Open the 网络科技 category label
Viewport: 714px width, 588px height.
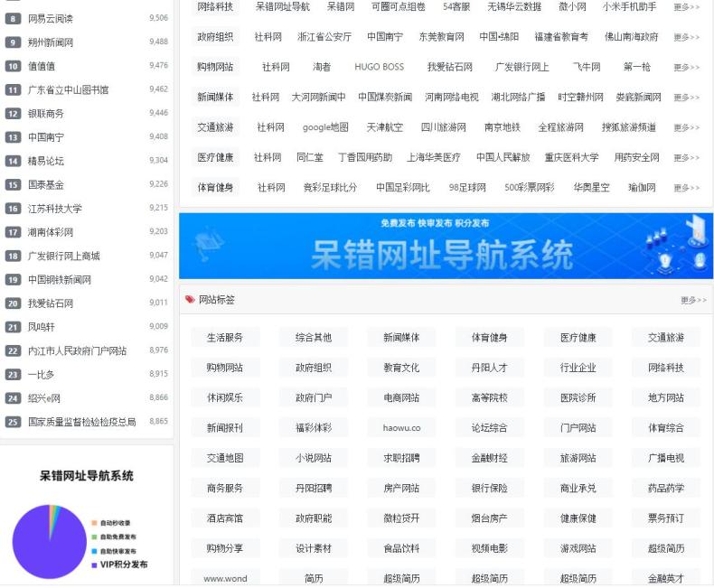215,7
